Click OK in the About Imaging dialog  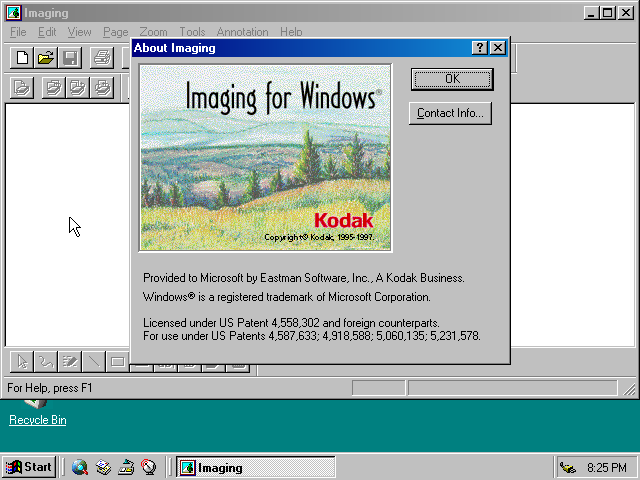[452, 79]
